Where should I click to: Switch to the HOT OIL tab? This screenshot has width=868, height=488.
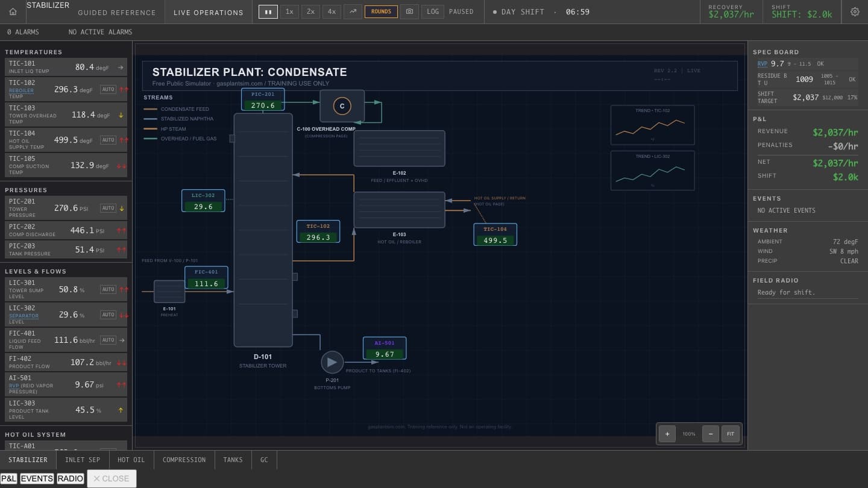pos(131,460)
